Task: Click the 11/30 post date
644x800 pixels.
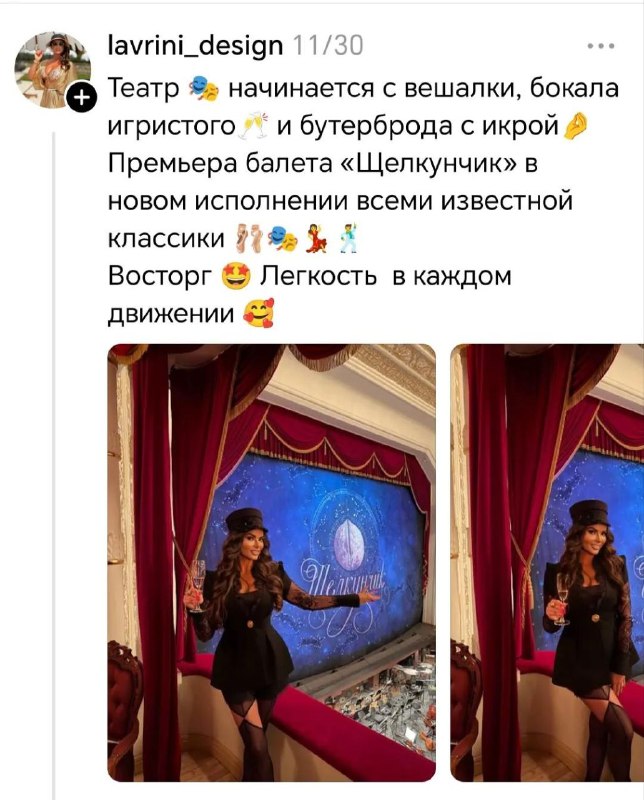Action: pos(328,45)
